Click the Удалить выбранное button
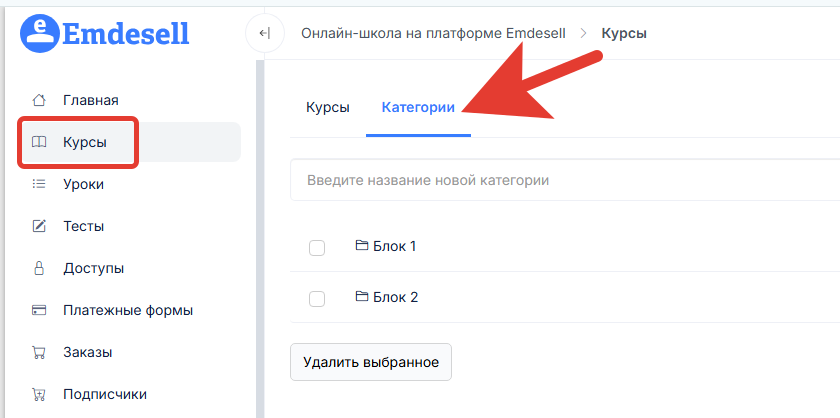The image size is (840, 418). (x=371, y=362)
